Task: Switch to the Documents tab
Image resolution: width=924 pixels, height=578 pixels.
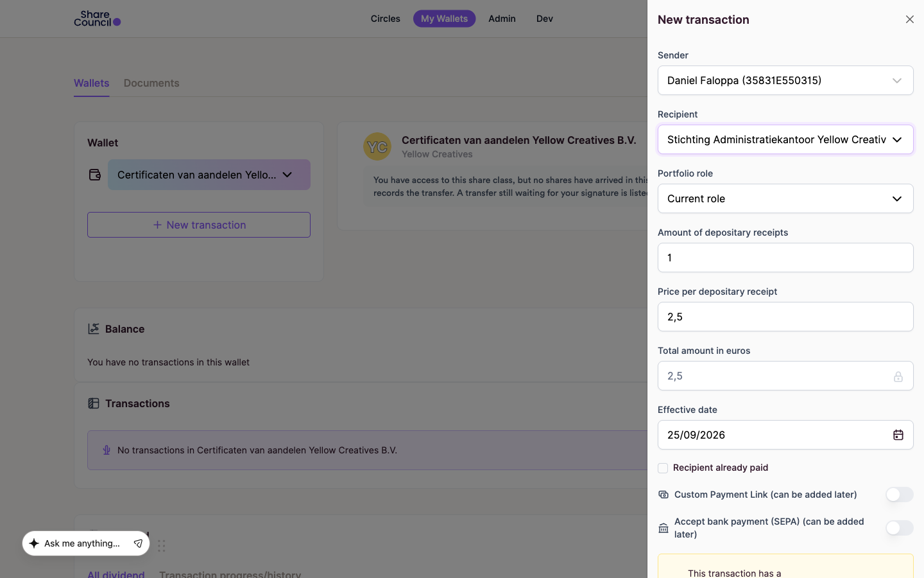Action: click(151, 83)
